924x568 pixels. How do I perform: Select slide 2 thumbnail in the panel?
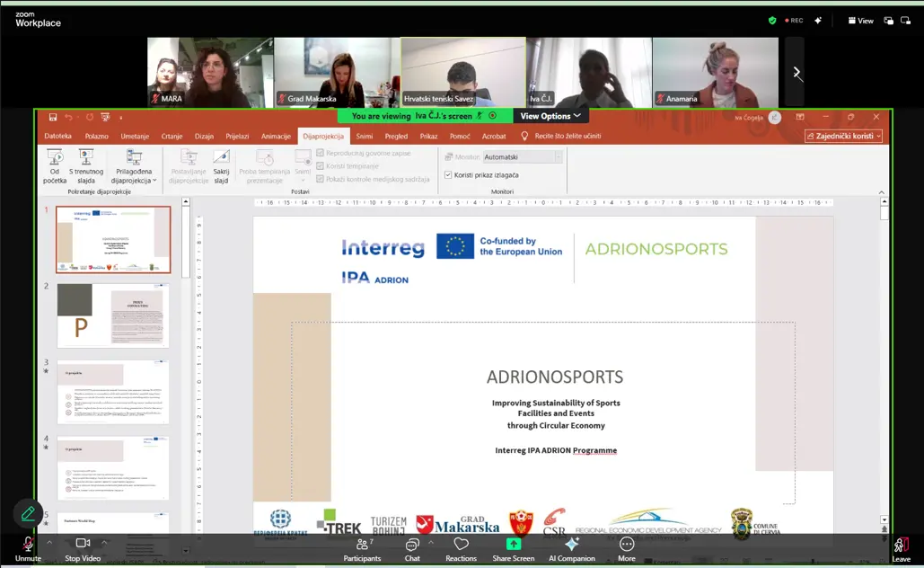113,315
